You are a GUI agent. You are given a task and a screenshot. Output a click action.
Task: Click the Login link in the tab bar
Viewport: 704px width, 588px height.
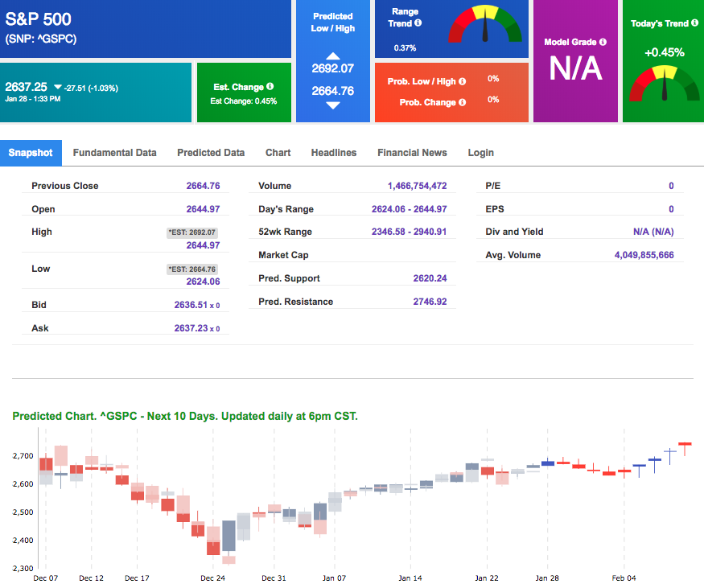(x=480, y=153)
